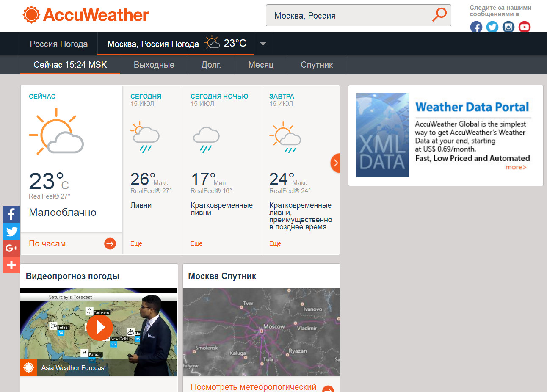Click the sun icon beside Asia Weather Forecast
The width and height of the screenshot is (547, 392).
tap(29, 368)
